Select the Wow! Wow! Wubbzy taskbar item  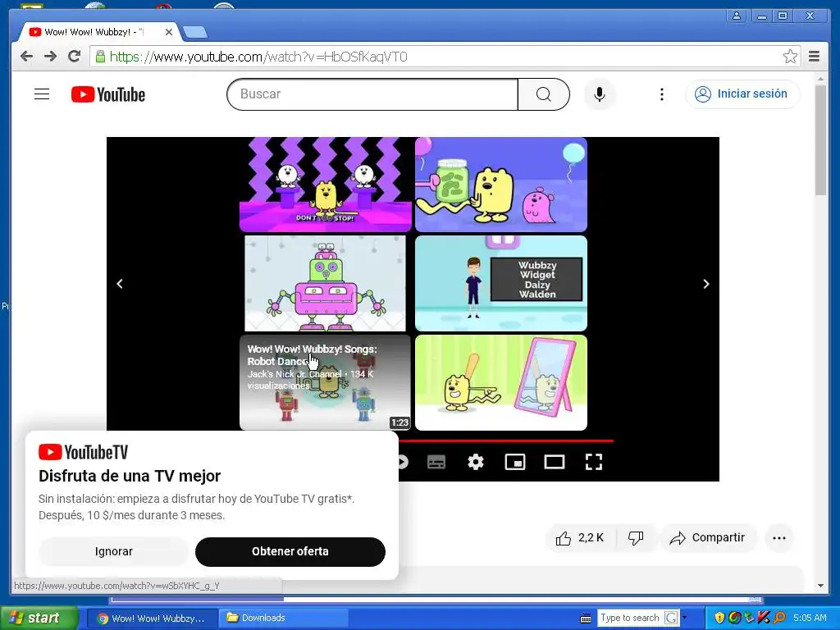(152, 618)
